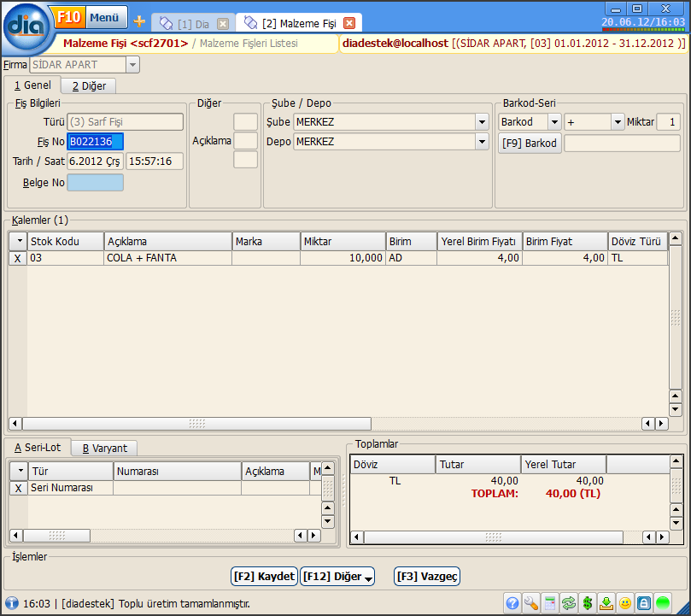Click the Saat time field 15:57:16
The image size is (691, 616).
pos(155,161)
